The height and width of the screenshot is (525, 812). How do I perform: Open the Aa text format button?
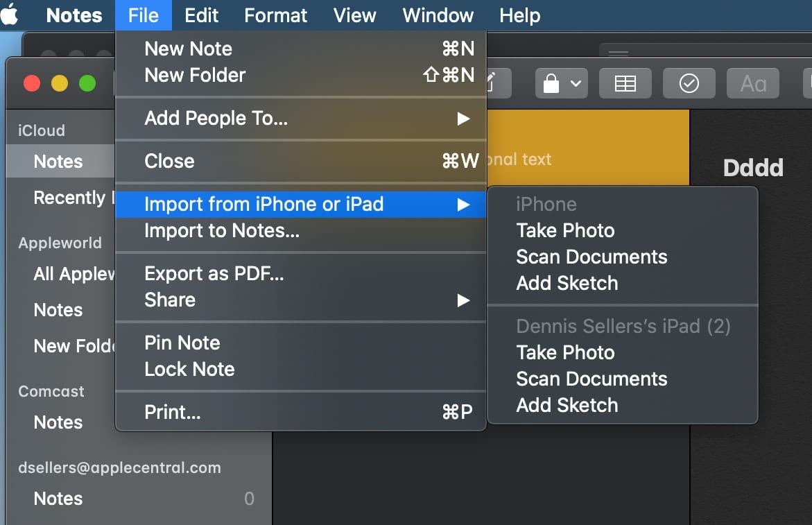pyautogui.click(x=752, y=84)
